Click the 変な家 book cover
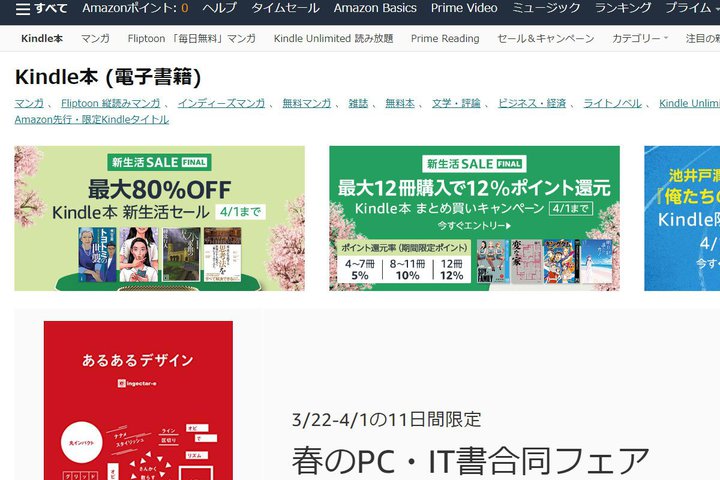This screenshot has height=480, width=720. pos(527,261)
